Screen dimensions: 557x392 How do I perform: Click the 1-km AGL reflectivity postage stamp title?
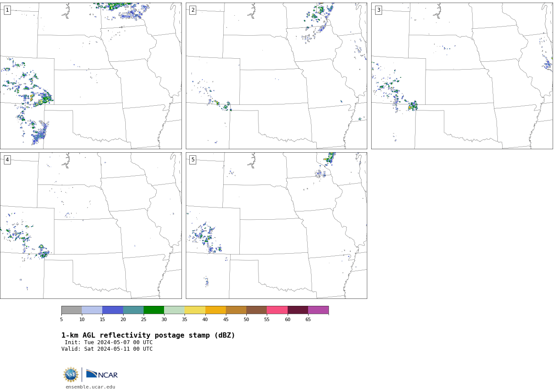coord(148,335)
